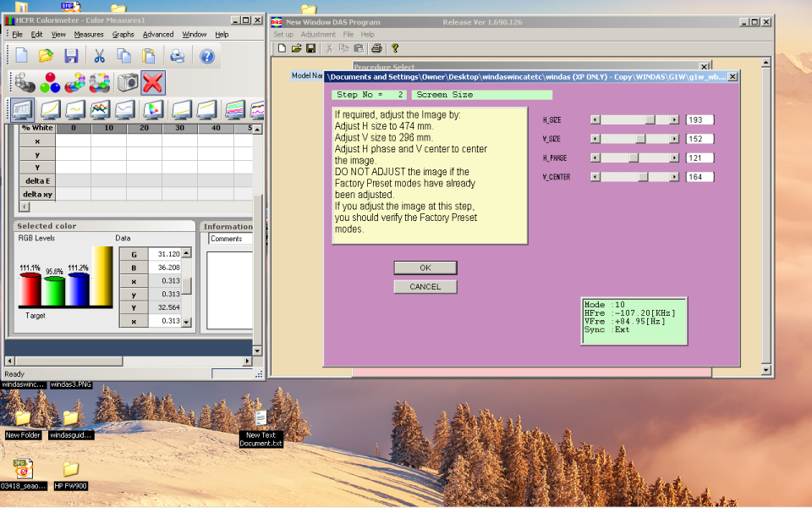Viewport: 812px width, 508px height.
Task: Open the Edit menu in HCFR
Action: click(x=36, y=34)
